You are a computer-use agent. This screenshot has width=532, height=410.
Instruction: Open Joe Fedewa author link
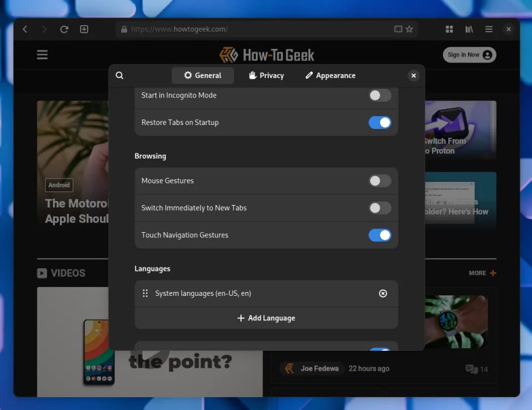pyautogui.click(x=312, y=369)
